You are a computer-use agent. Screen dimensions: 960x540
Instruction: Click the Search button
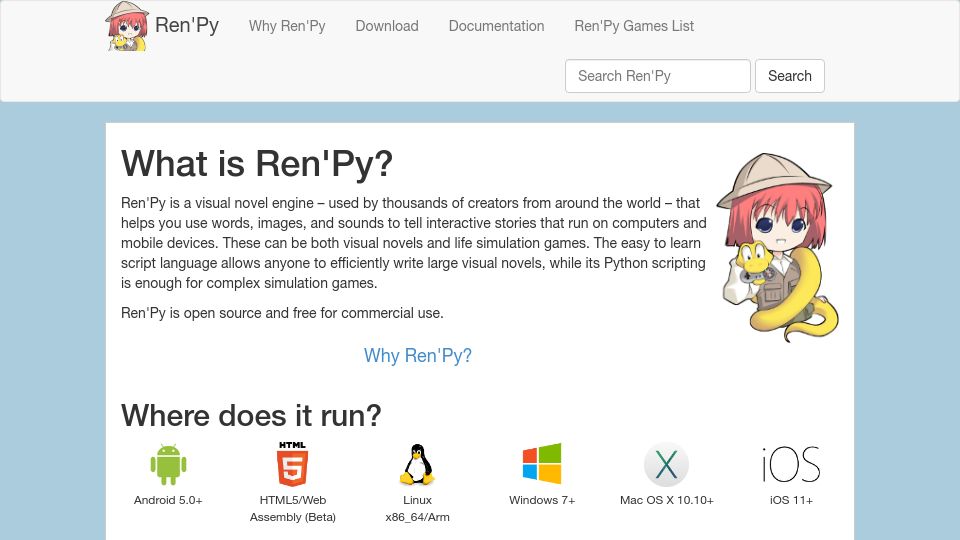point(790,76)
